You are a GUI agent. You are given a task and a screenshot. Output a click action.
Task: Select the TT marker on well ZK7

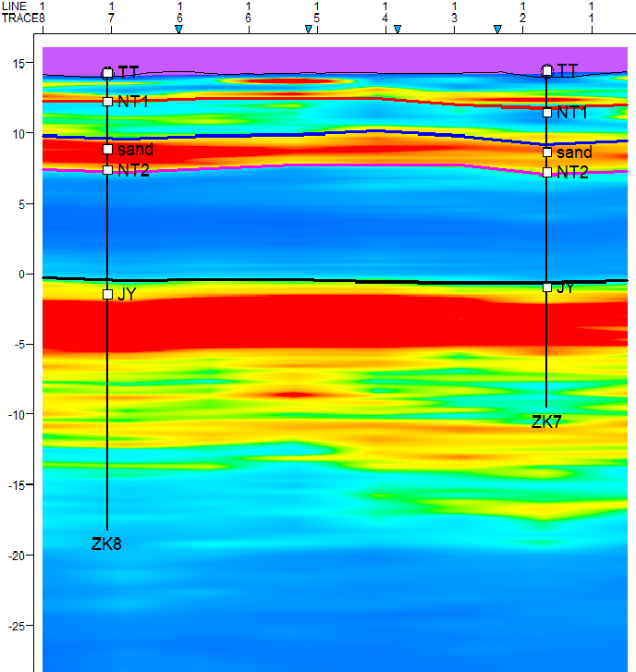pos(547,70)
